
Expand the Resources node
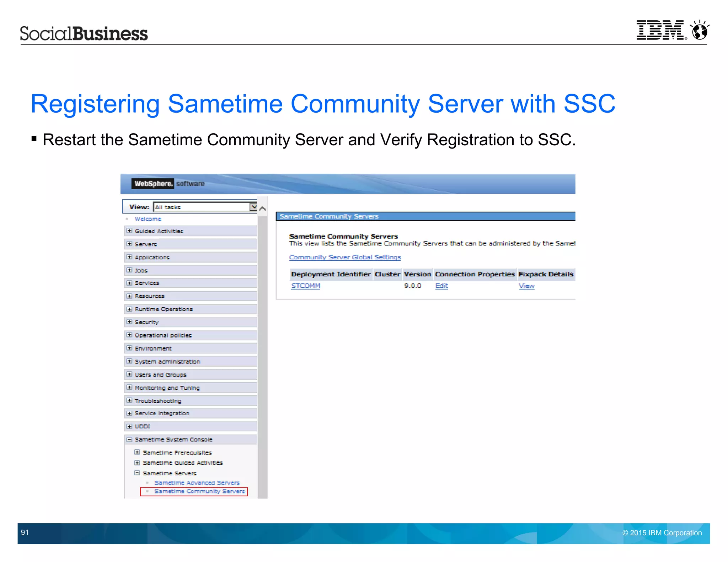click(x=129, y=296)
